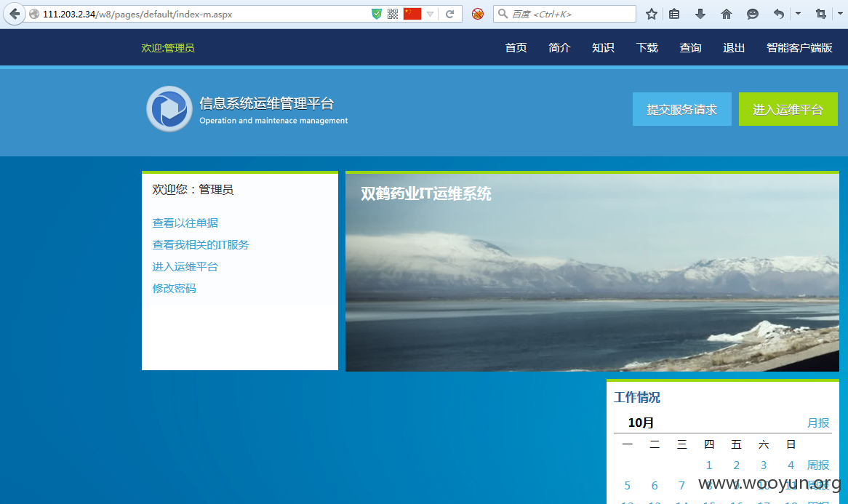848x504 pixels.
Task: Open the 查看以往单据 link
Action: point(185,223)
